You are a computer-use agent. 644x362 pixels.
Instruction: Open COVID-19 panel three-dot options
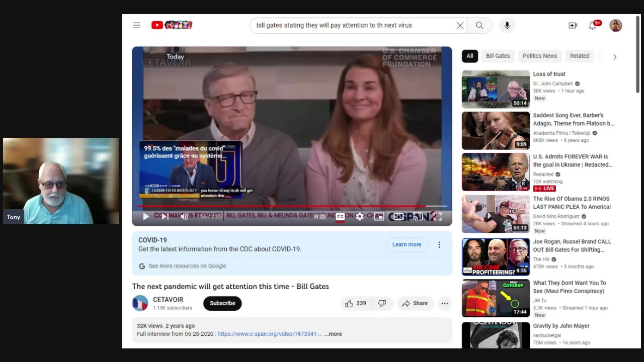439,245
